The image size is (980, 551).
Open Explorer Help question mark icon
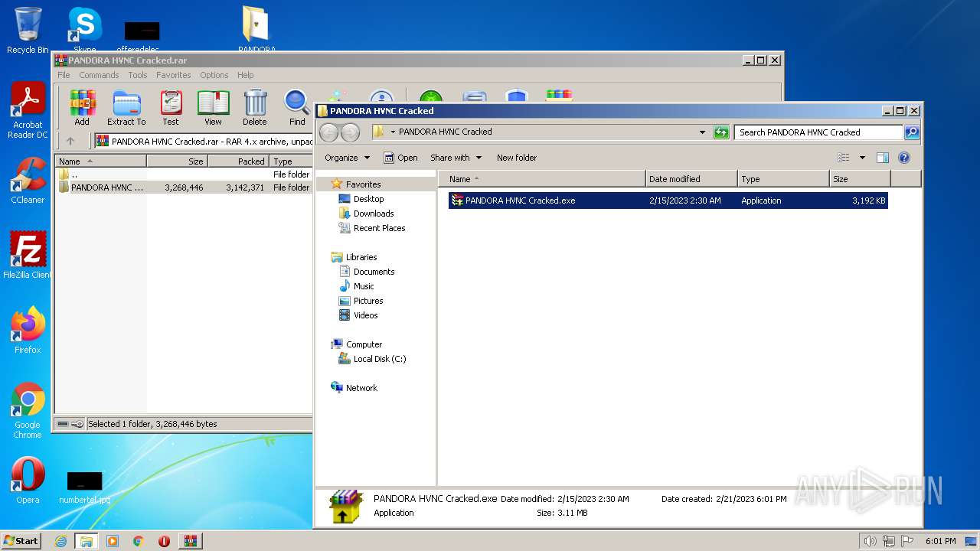coord(903,158)
